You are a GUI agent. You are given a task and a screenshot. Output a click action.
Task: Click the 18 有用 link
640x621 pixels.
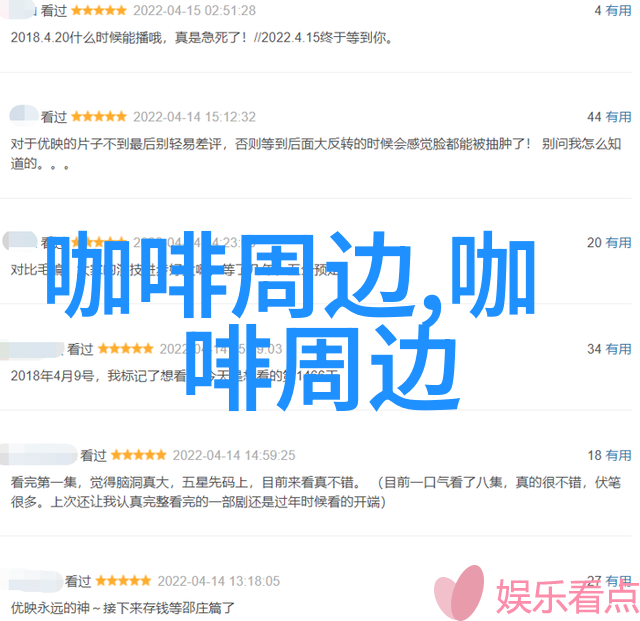coord(609,455)
